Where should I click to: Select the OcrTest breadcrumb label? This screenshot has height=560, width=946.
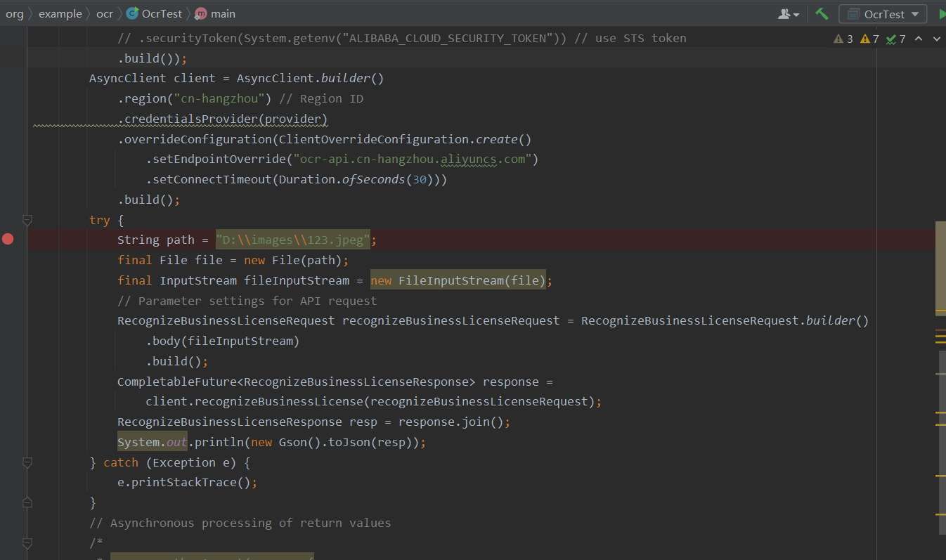[x=162, y=13]
